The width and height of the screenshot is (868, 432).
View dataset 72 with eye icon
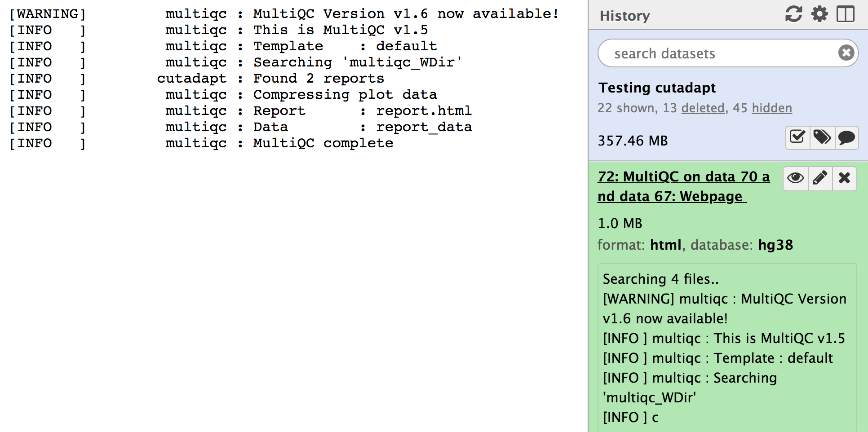(796, 178)
